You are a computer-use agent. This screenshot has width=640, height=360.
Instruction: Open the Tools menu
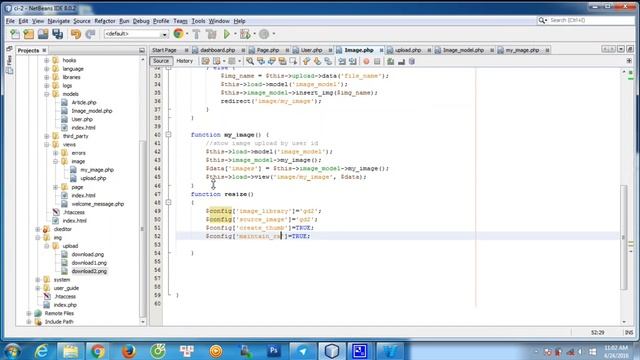point(198,21)
